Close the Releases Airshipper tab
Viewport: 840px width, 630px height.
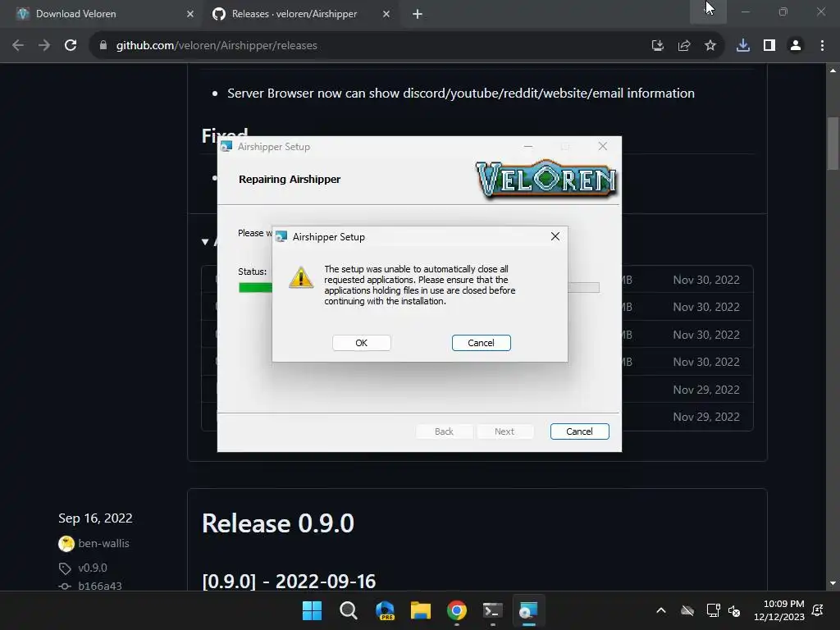coord(386,14)
